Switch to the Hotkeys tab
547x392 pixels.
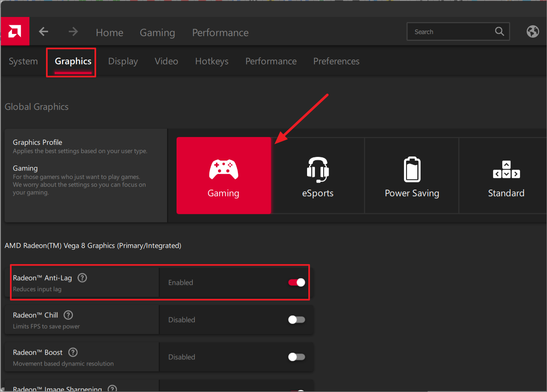tap(212, 61)
